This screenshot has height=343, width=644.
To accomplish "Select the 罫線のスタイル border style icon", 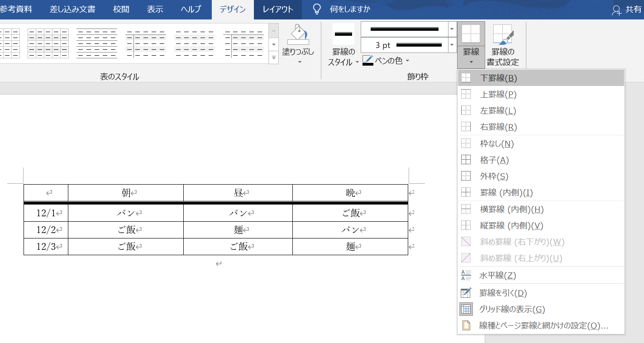I will click(343, 33).
